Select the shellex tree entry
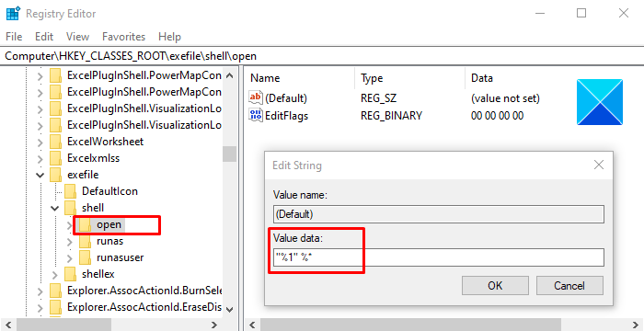Screen dimensions: 644x331 click(98, 274)
